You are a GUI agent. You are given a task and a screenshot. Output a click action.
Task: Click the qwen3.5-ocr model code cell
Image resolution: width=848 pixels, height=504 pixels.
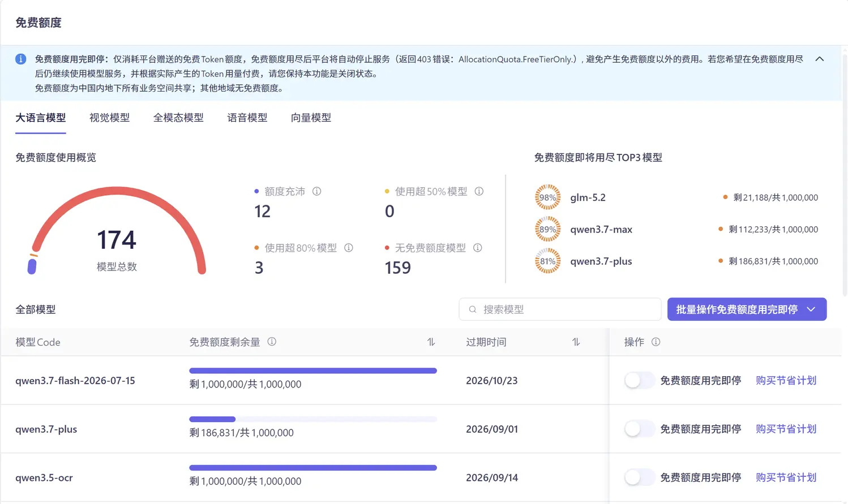point(44,478)
